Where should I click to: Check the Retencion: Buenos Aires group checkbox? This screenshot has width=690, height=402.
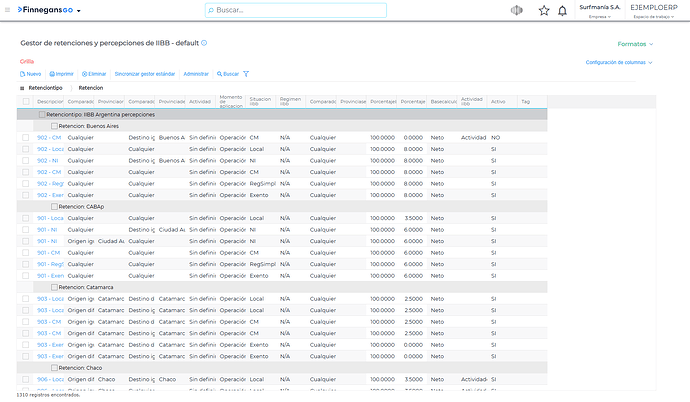pos(54,126)
